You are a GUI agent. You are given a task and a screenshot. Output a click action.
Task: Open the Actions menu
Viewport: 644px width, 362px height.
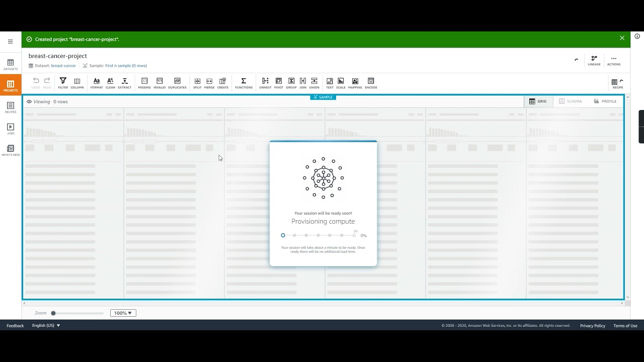click(x=614, y=60)
